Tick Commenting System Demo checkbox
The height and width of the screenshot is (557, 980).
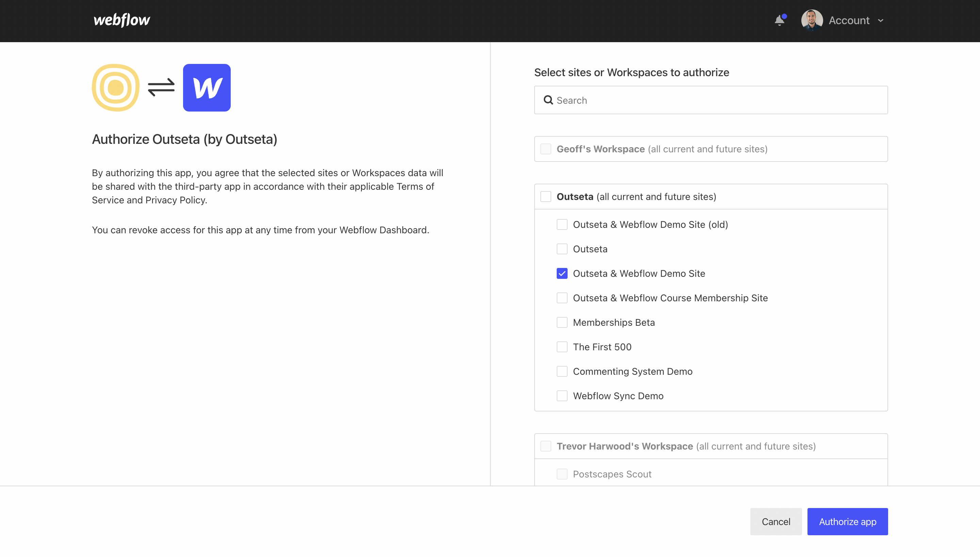click(x=562, y=371)
